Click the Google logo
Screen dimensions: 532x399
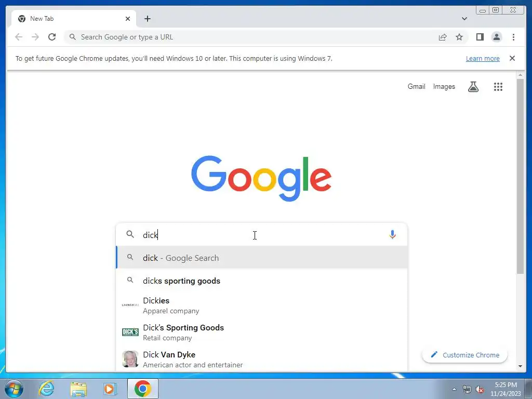261,178
